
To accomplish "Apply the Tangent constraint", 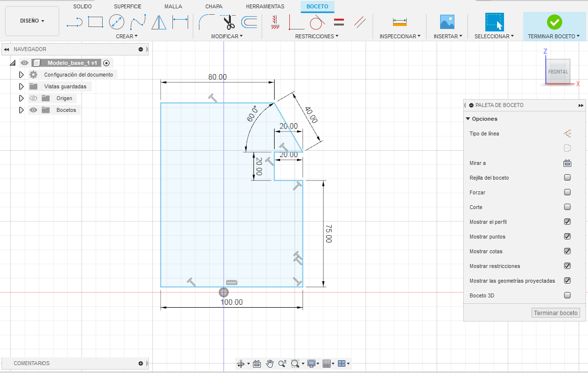I will [x=317, y=22].
